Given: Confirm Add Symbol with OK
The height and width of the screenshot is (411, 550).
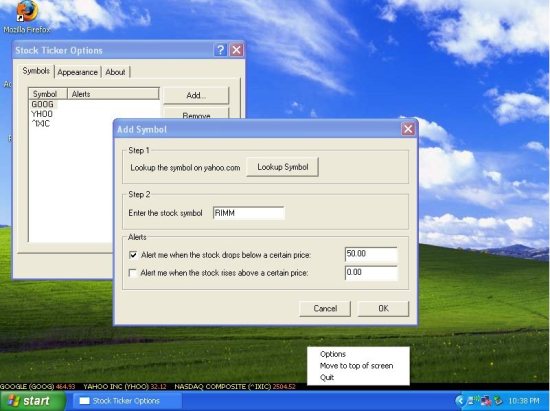Looking at the screenshot, I should (383, 309).
